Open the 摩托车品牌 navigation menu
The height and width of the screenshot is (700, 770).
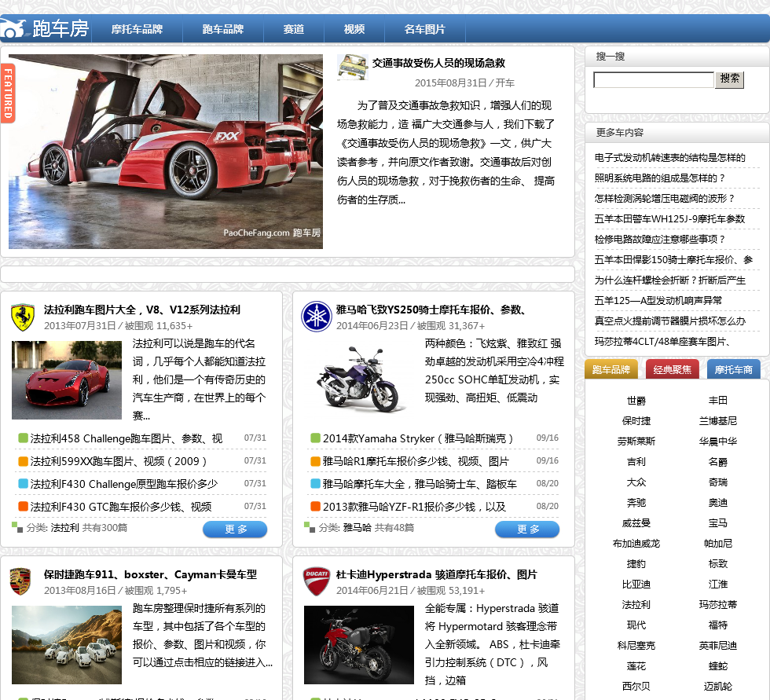pos(137,29)
